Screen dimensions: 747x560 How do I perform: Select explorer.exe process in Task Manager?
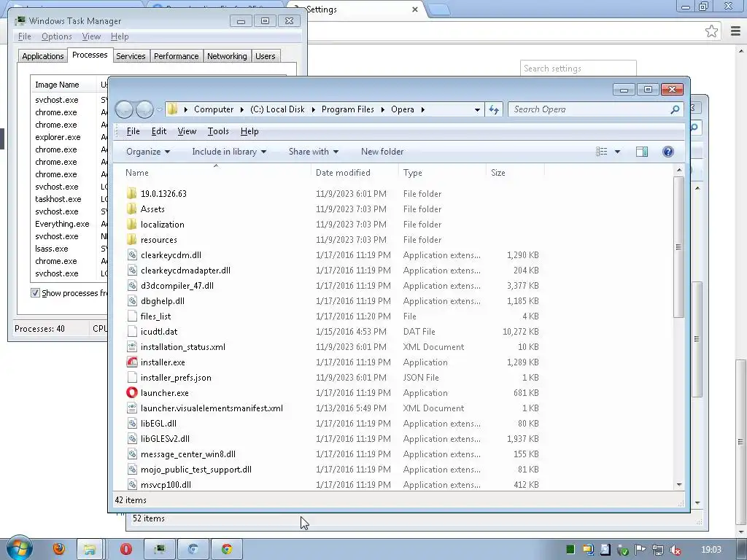click(58, 137)
